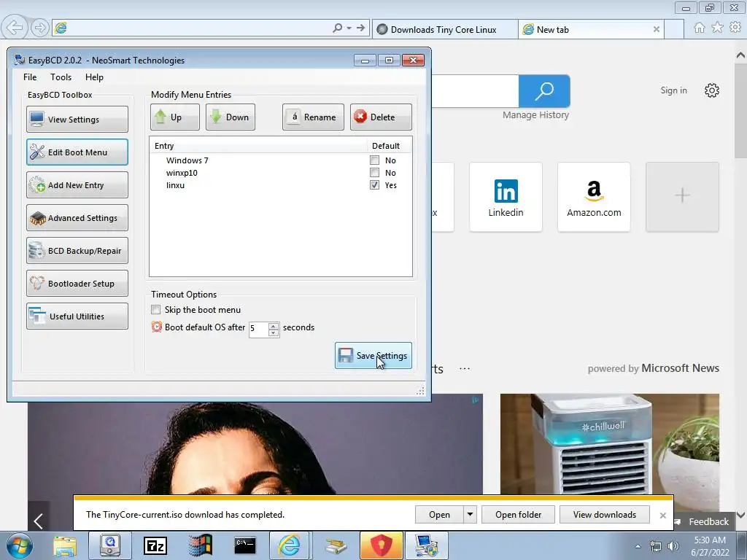Screen dimensions: 747x560
Task: Open the new tab page settings gear
Action: [712, 90]
